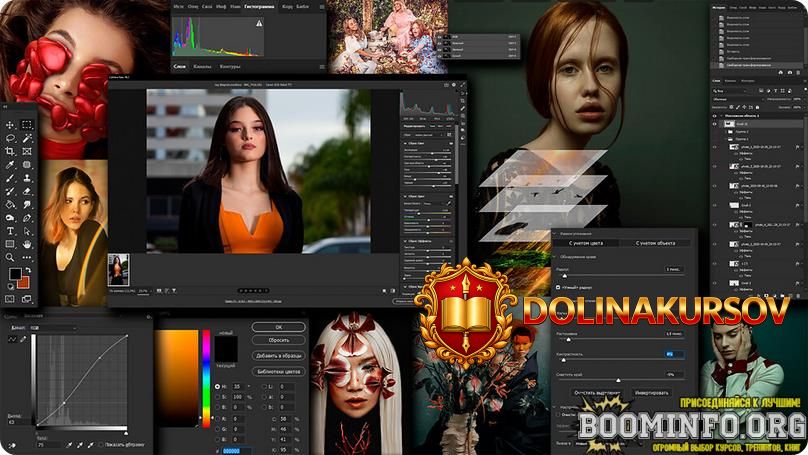Select the Crop tool

click(10, 151)
